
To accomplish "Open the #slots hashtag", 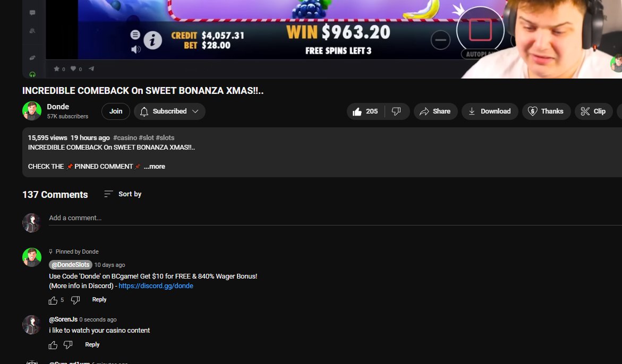I will [165, 138].
